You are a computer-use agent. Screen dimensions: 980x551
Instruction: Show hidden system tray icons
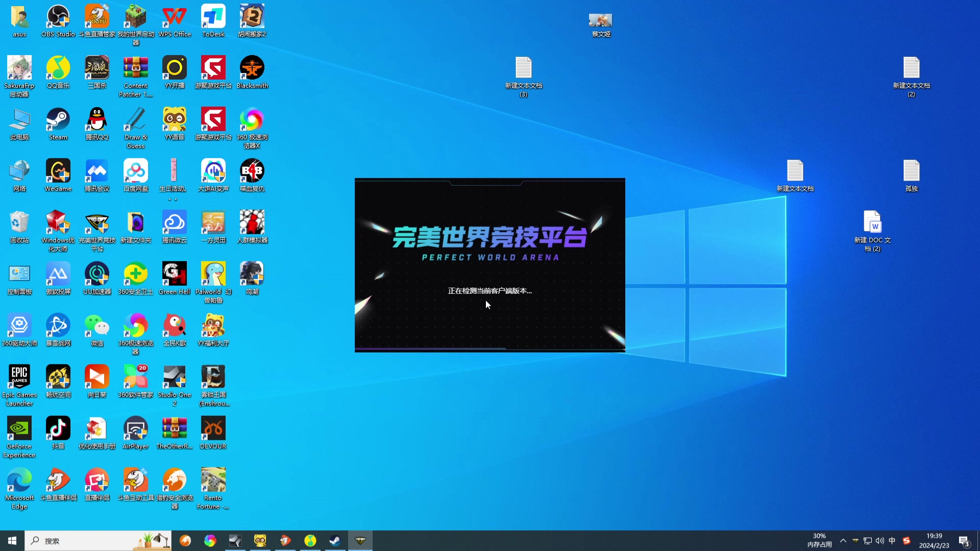pos(843,541)
